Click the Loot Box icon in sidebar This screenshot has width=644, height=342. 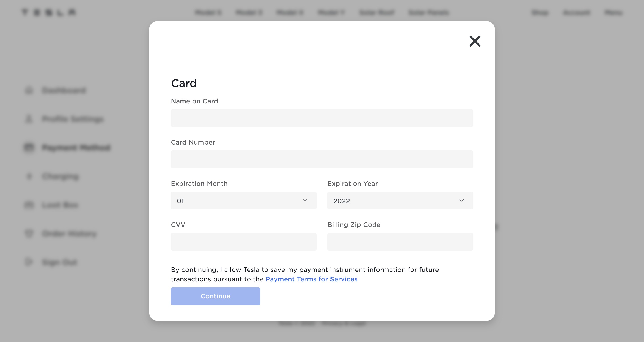[x=29, y=205]
